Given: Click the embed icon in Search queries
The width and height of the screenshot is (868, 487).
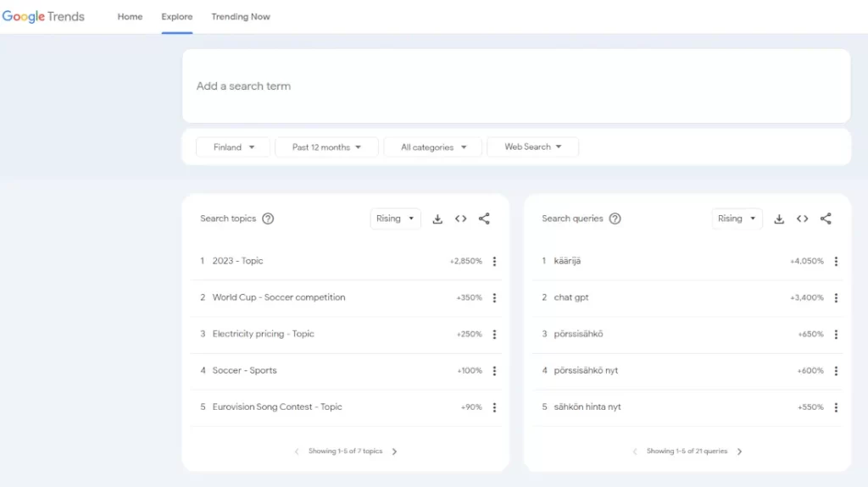Looking at the screenshot, I should [x=802, y=219].
